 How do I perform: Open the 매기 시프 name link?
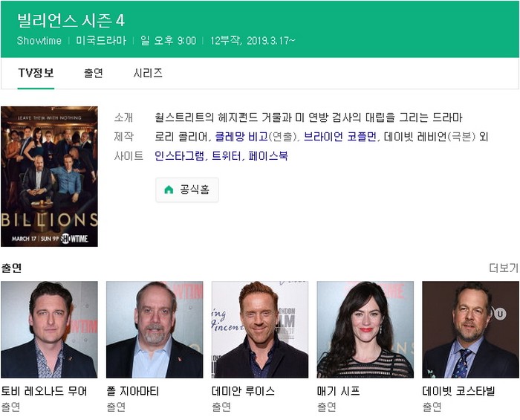point(338,391)
